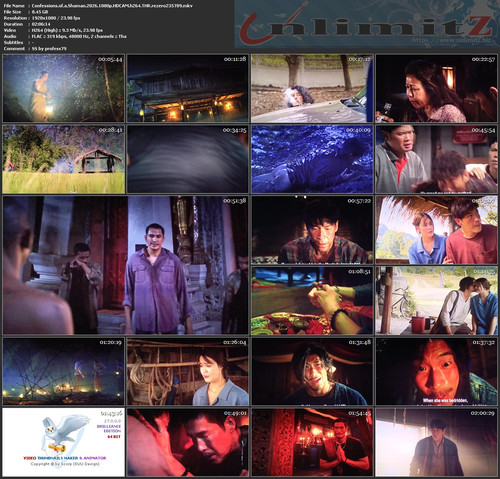Image resolution: width=500 pixels, height=479 pixels.
Task: Click the 'Copyright by Scorp' text
Action: 65,464
